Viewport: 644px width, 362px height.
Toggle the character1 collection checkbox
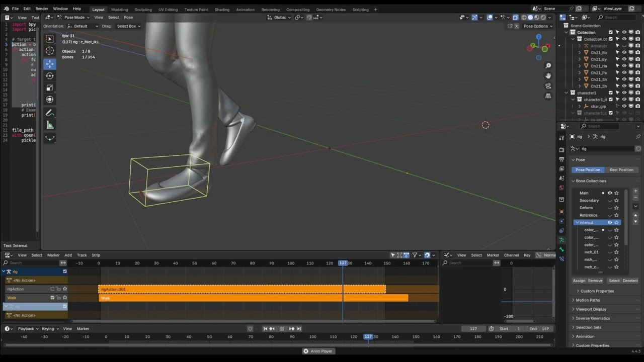coord(611,93)
